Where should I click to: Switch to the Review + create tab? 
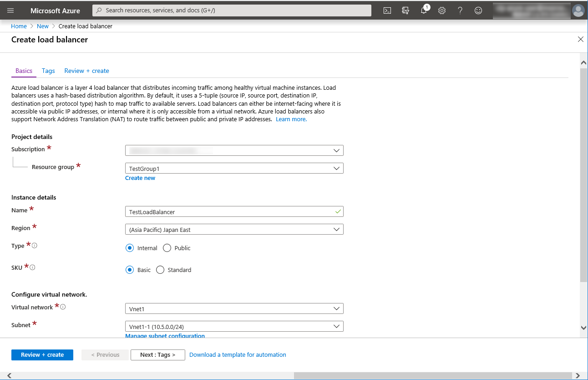(86, 71)
